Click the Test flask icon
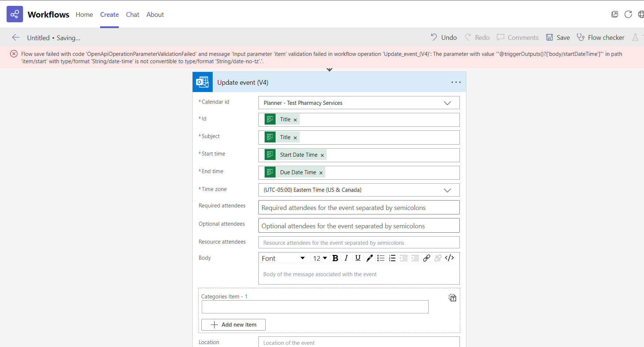Viewport: 644px width, 347px height. (635, 37)
